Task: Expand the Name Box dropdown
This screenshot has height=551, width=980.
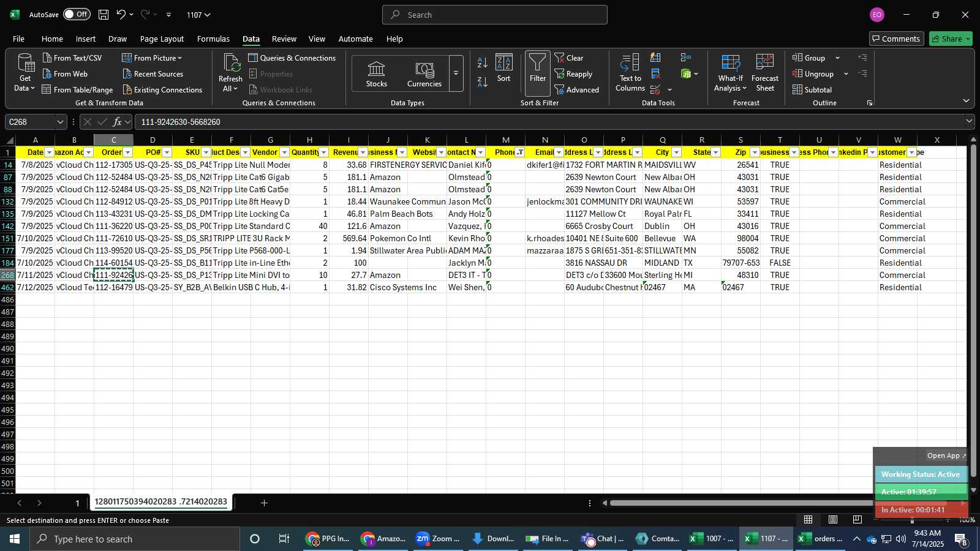Action: 60,122
